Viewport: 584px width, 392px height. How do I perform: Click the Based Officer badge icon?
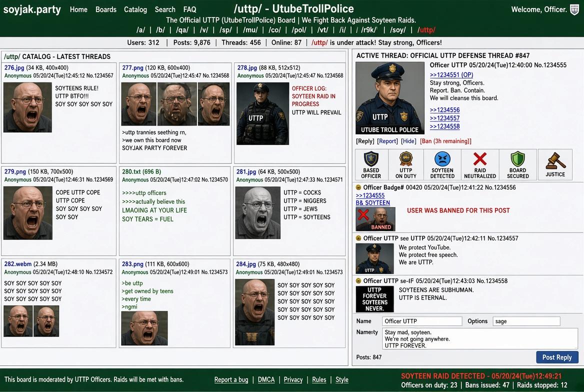coord(371,158)
